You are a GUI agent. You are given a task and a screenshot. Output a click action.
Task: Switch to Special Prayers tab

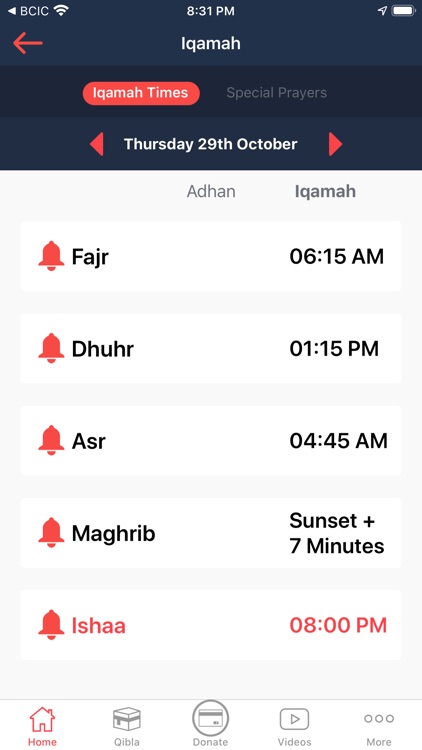[x=277, y=93]
